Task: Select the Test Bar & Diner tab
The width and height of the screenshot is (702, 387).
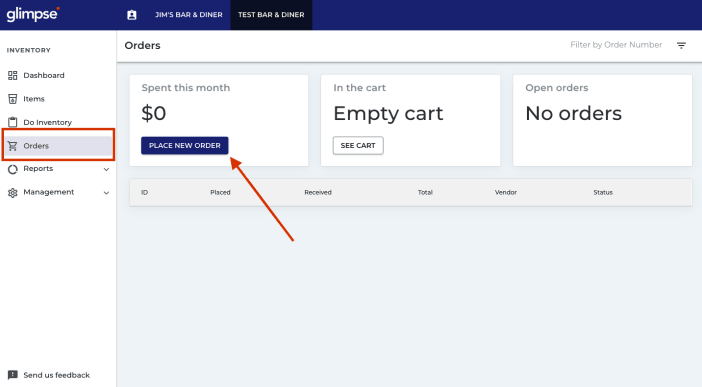Action: pyautogui.click(x=271, y=15)
